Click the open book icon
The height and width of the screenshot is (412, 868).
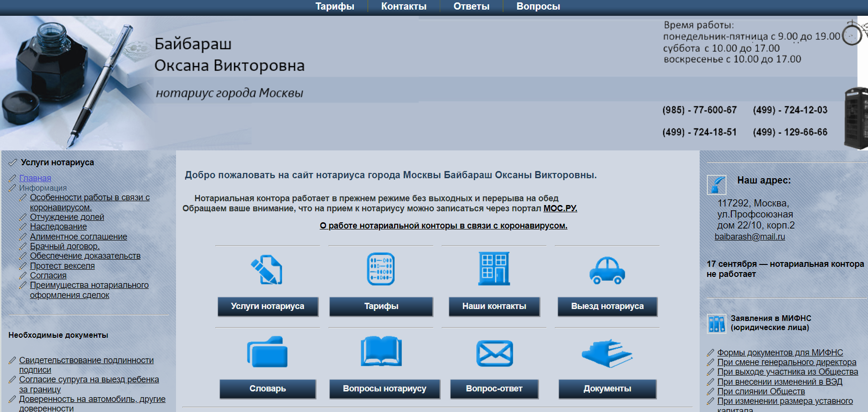[x=381, y=351]
